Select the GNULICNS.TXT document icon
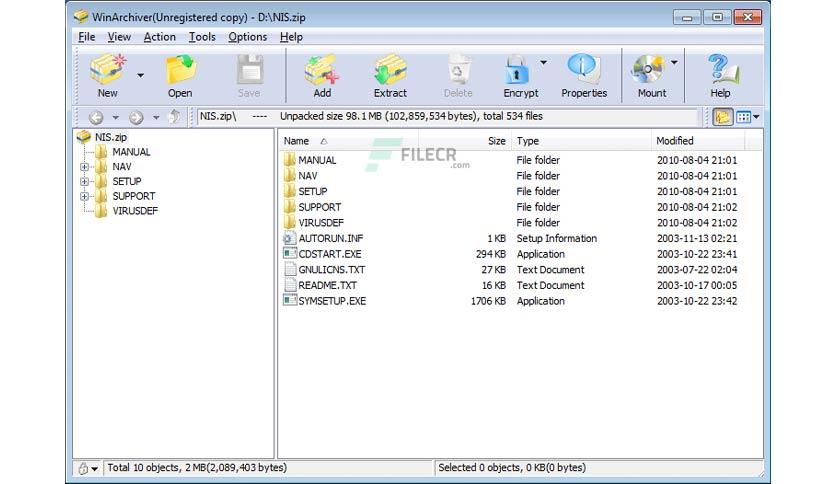 pyautogui.click(x=290, y=270)
